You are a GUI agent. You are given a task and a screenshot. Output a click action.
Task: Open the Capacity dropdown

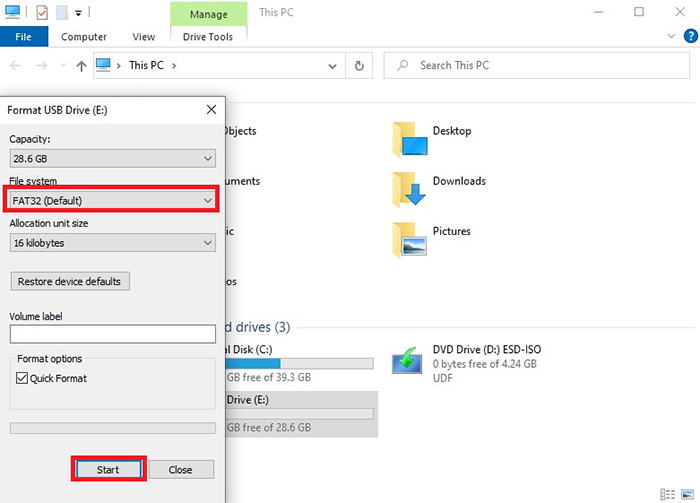coord(111,158)
